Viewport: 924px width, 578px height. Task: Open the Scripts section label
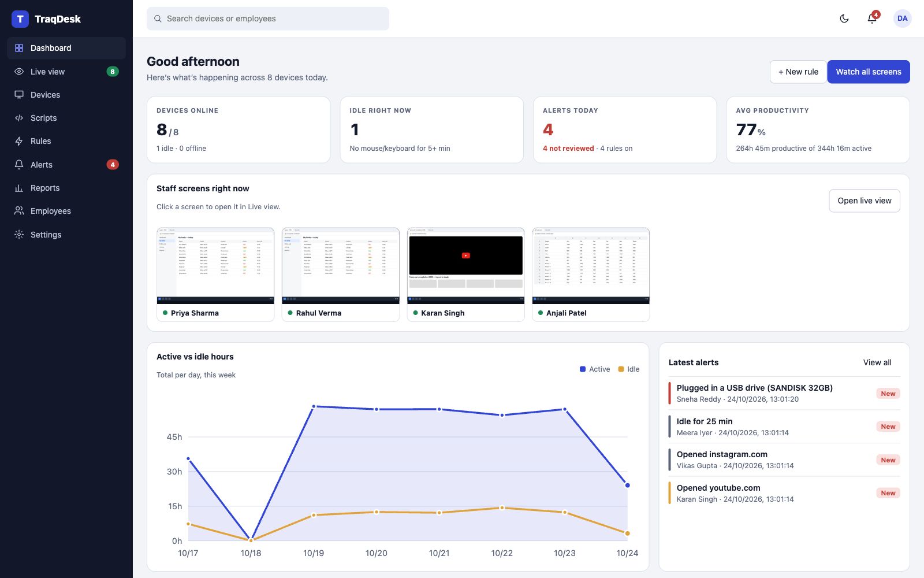point(44,118)
